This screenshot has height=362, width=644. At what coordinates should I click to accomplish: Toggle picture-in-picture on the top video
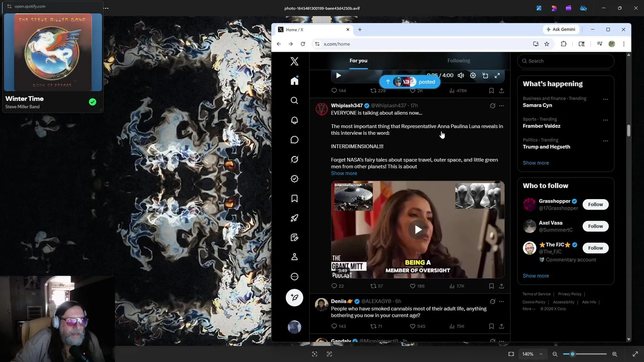pos(485,75)
